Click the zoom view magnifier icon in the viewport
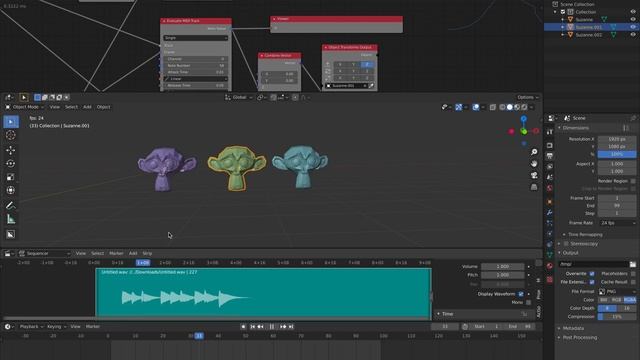640x360 pixels. 534,152
